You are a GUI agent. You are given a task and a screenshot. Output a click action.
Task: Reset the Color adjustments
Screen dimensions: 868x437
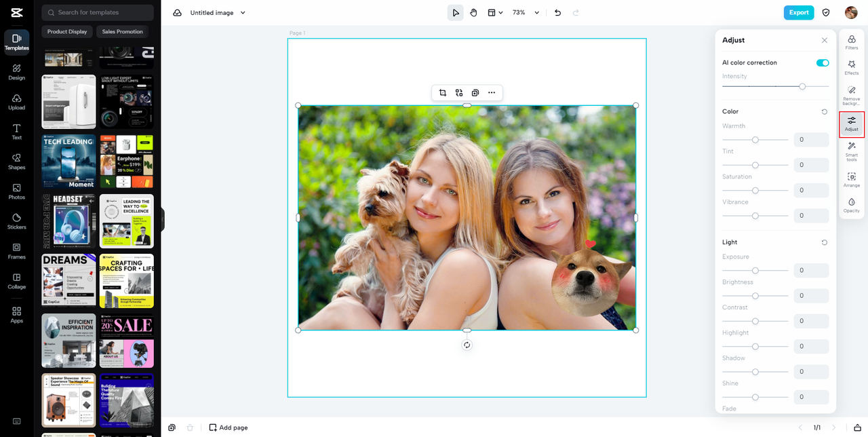825,111
